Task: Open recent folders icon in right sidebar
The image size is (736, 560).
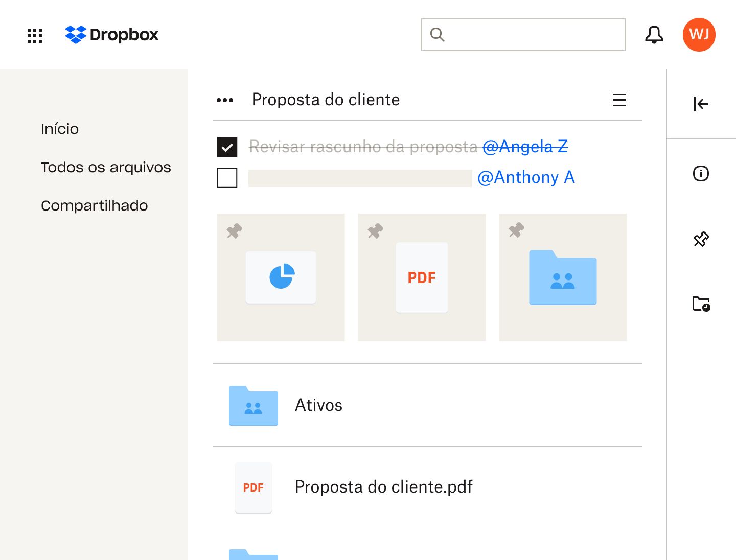Action: (x=701, y=304)
